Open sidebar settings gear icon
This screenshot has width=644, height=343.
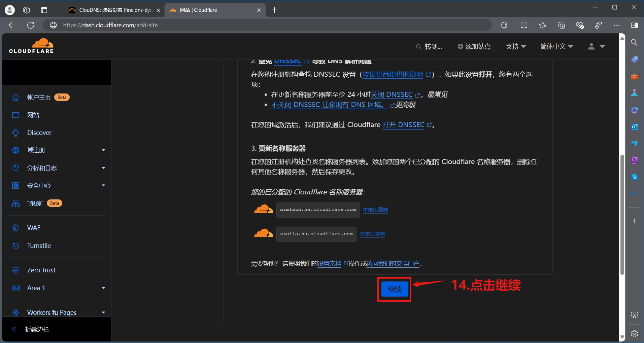[634, 334]
